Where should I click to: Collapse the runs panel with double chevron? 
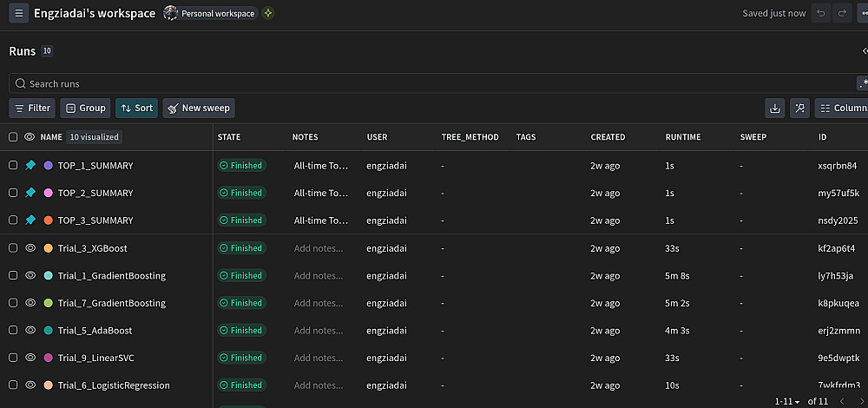point(865,51)
